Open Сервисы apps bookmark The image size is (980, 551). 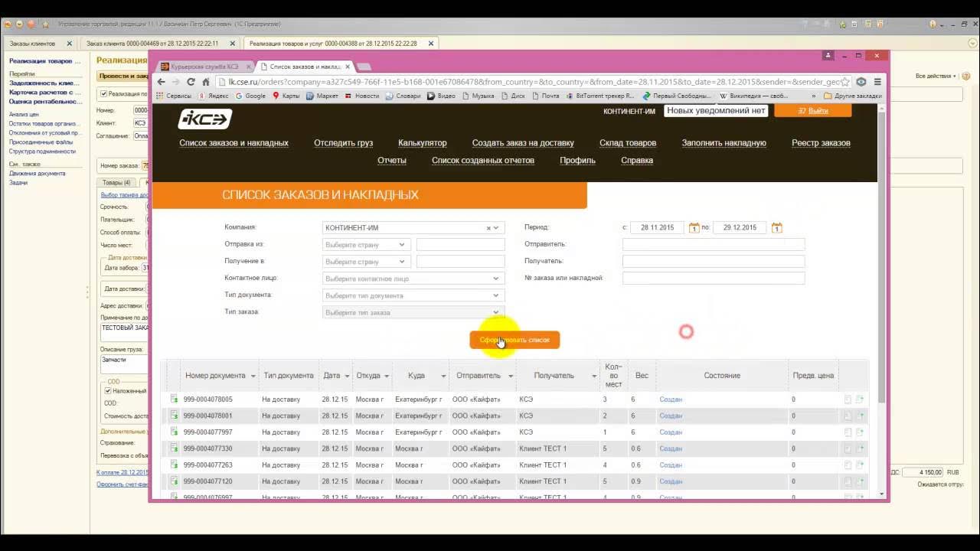pyautogui.click(x=174, y=96)
